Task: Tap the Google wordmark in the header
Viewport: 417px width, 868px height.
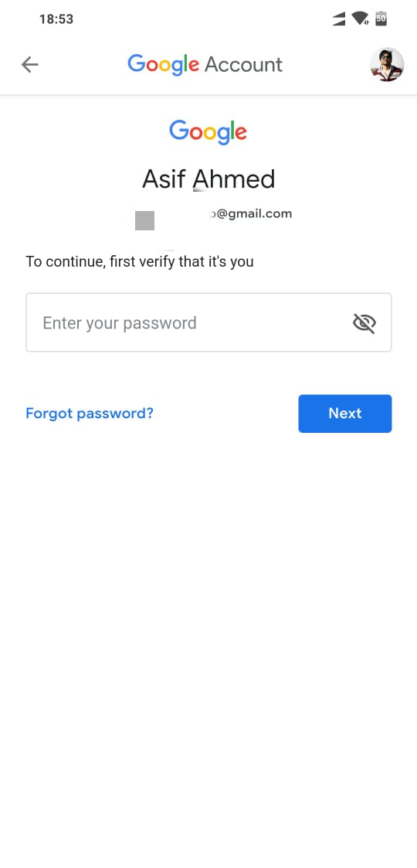Action: click(163, 66)
